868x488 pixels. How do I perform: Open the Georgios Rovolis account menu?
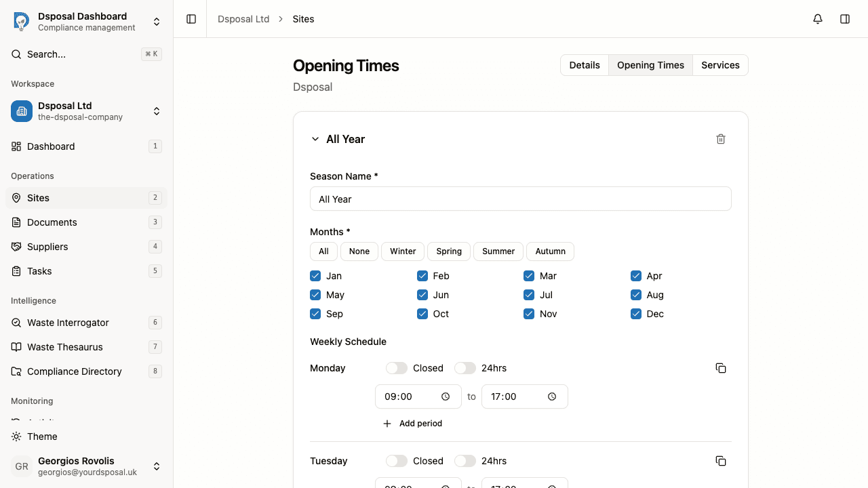[x=157, y=466]
